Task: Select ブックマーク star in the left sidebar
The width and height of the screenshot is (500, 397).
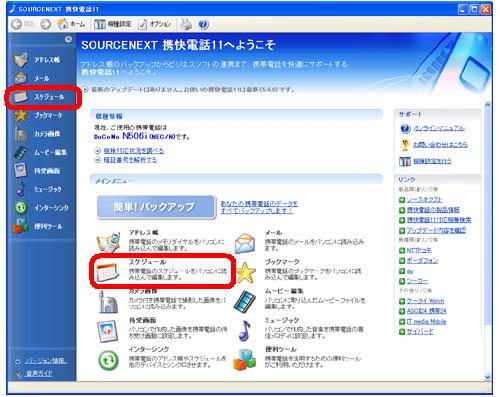Action: point(38,115)
